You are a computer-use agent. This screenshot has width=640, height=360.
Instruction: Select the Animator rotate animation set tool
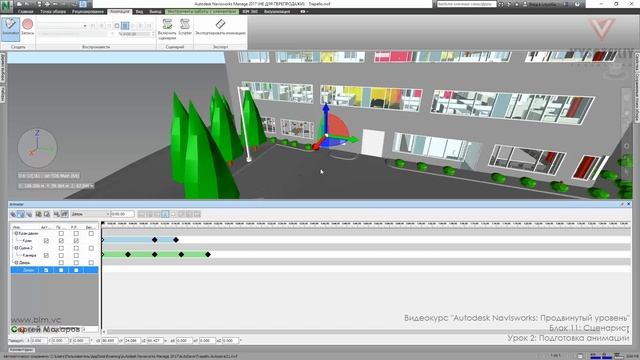(21, 214)
